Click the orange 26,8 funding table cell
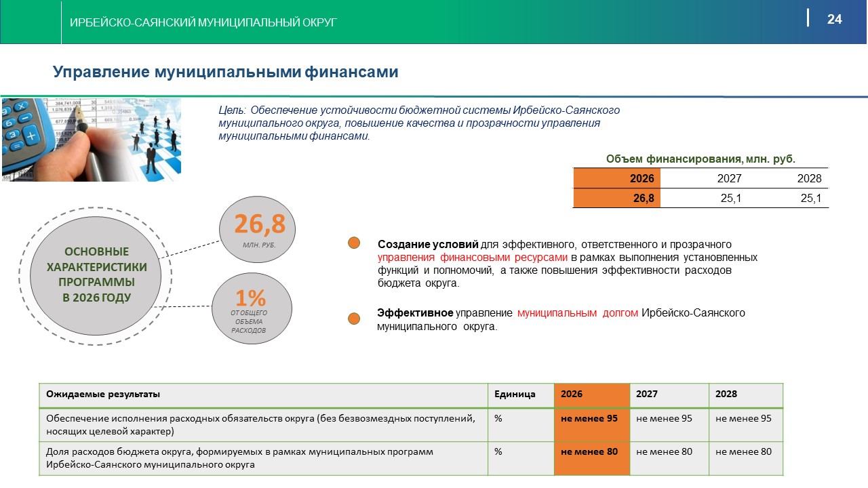 pyautogui.click(x=616, y=198)
